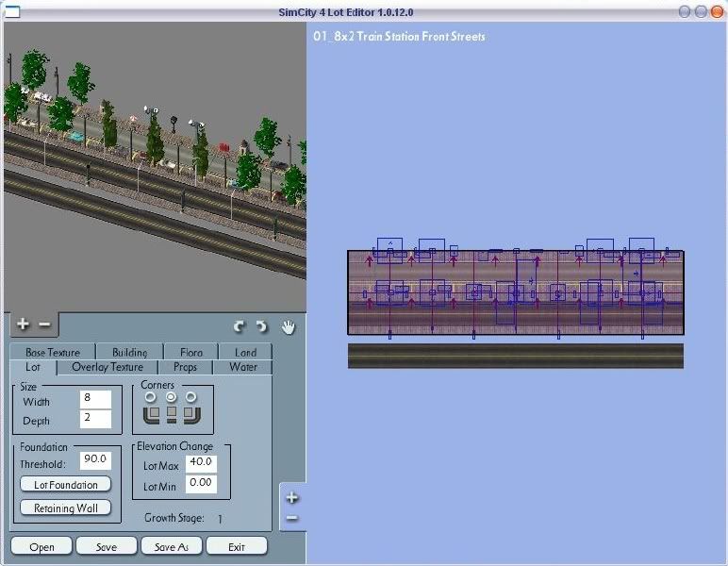Close the Lot Editor window
Viewport: 728px width, 566px height.
point(717,11)
